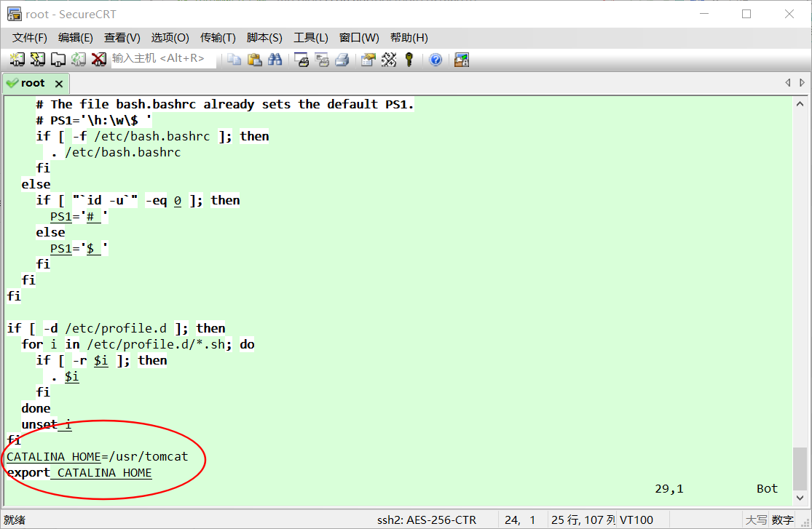Click the 输入主机 host input field
The width and height of the screenshot is (812, 529).
163,59
